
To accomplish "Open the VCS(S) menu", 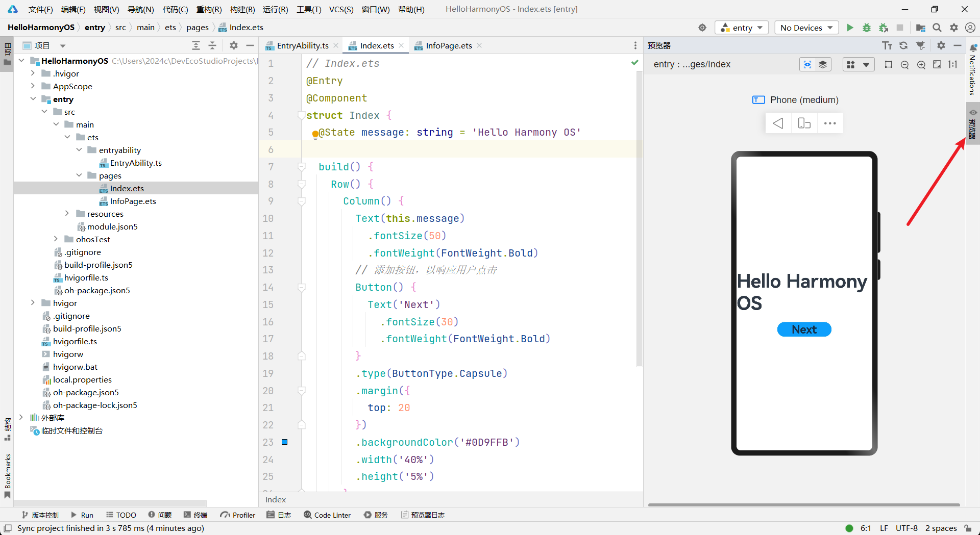I will click(x=341, y=9).
